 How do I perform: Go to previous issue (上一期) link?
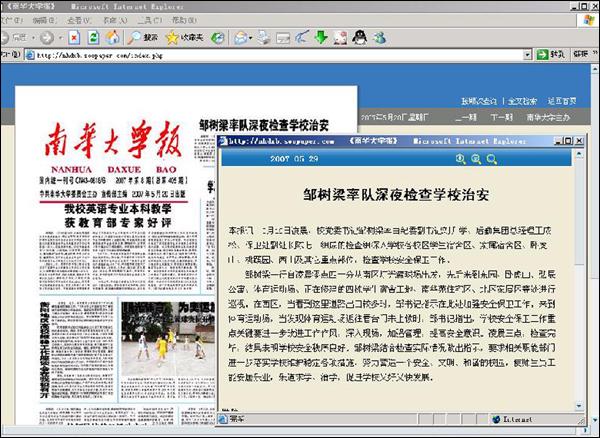point(466,117)
